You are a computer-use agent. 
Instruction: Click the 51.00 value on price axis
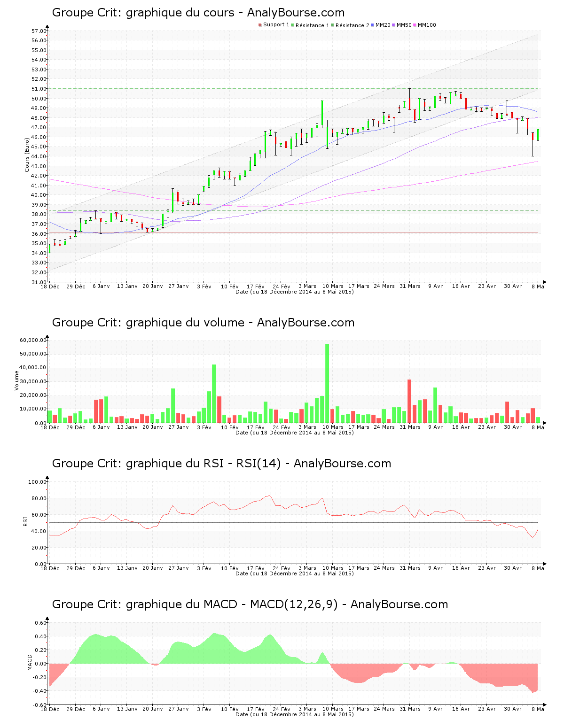pyautogui.click(x=39, y=89)
